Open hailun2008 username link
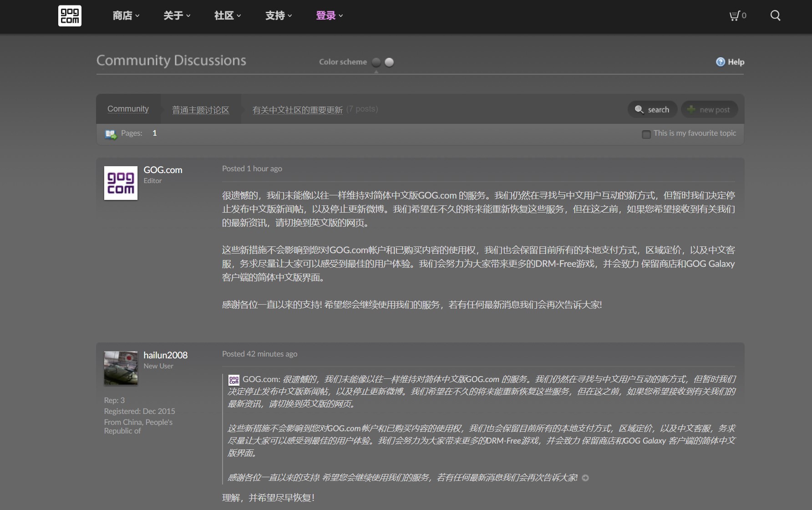The height and width of the screenshot is (510, 812). (166, 355)
